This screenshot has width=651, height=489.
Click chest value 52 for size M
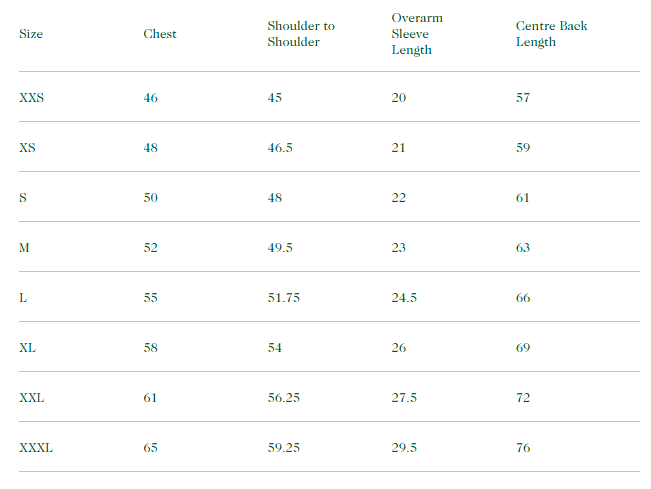pyautogui.click(x=151, y=248)
